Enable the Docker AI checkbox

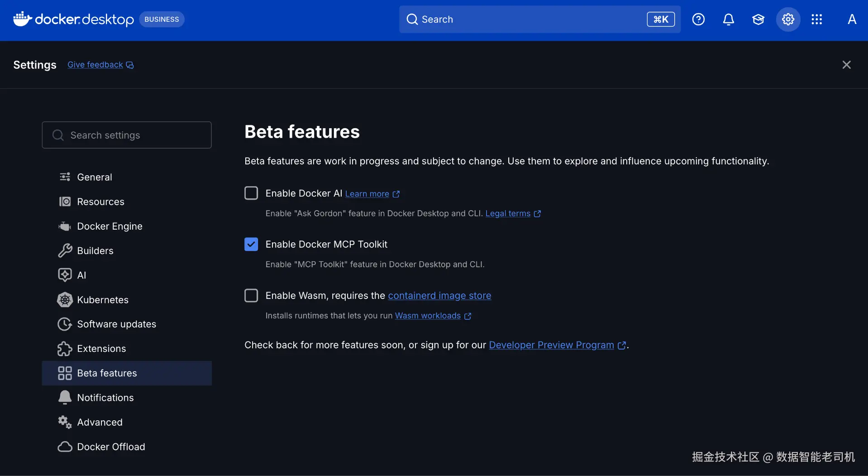point(251,193)
